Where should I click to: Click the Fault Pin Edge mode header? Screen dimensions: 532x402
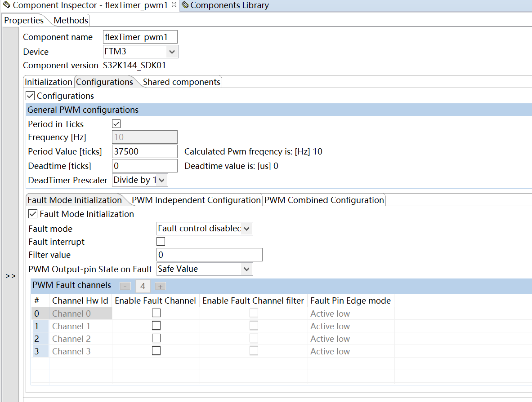tap(350, 300)
